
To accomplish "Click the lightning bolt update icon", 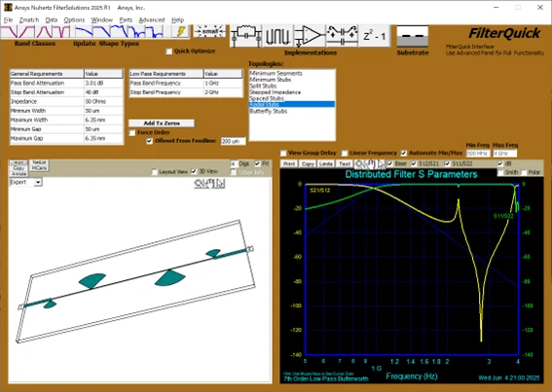I will pos(180,32).
